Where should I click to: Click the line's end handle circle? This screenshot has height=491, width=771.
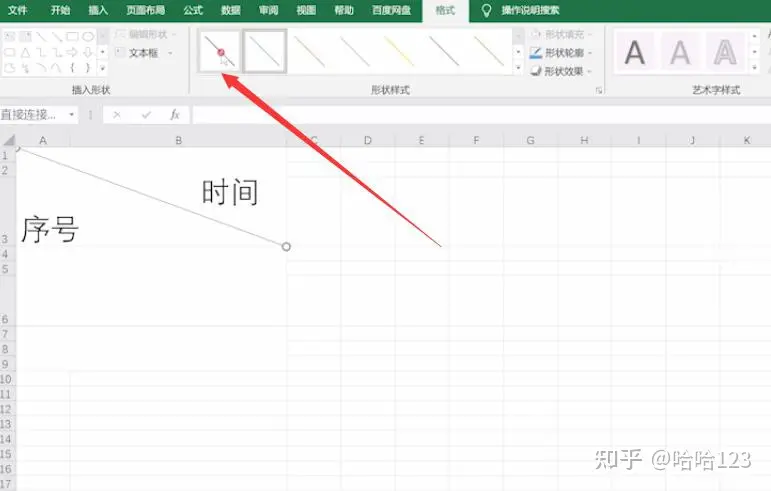(x=287, y=246)
